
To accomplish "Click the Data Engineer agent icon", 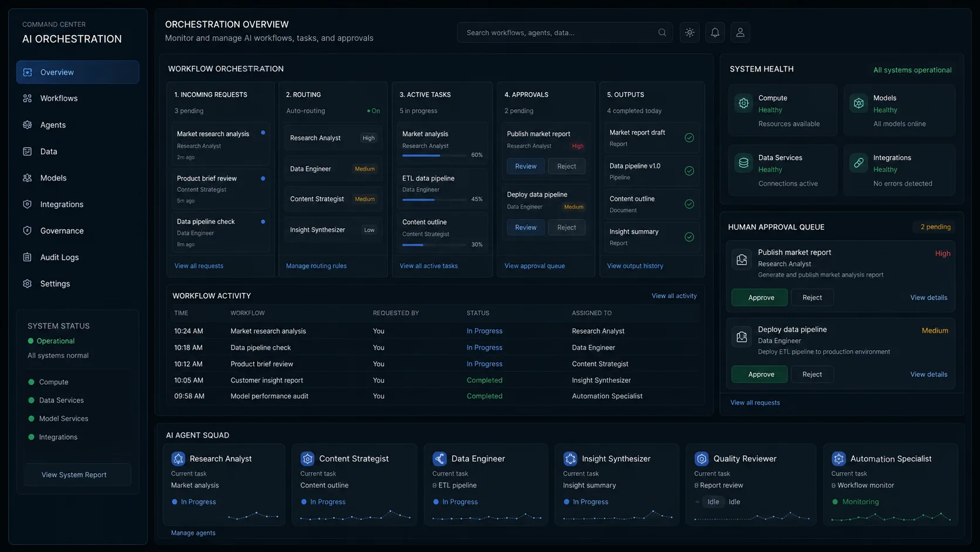I will (440, 459).
